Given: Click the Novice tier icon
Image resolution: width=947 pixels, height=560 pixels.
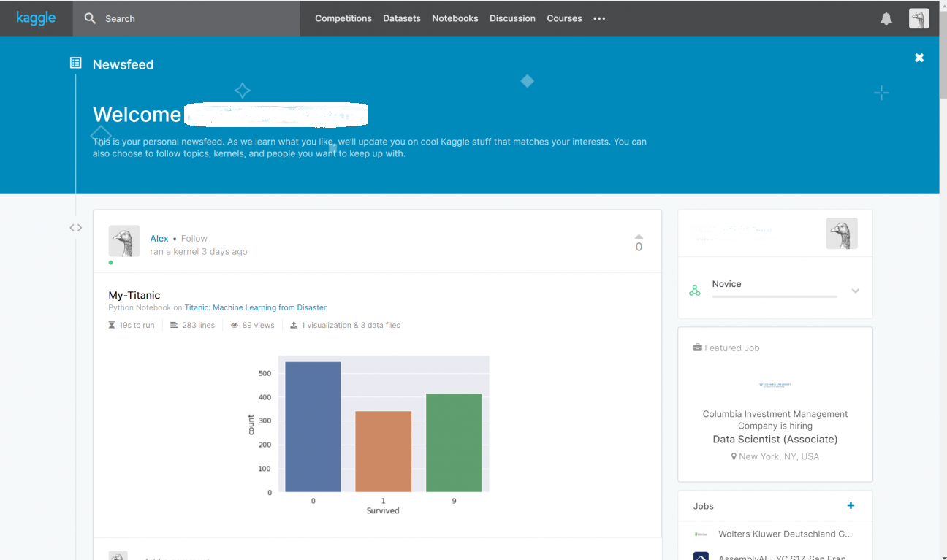Looking at the screenshot, I should point(695,291).
